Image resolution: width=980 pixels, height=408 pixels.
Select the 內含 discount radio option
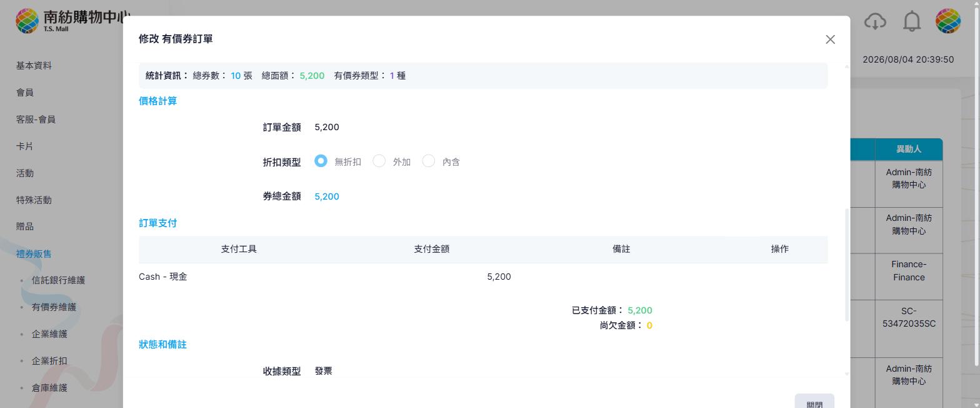point(428,161)
